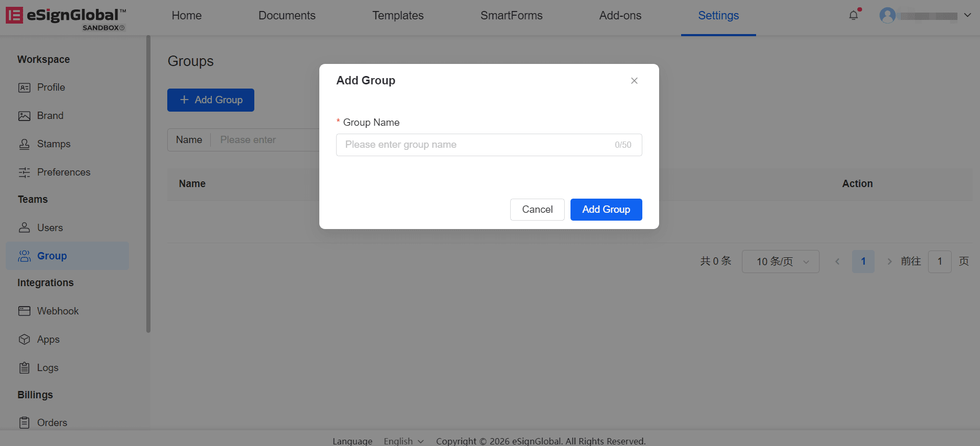This screenshot has width=980, height=446.
Task: Open Stamps via its sidebar icon
Action: click(x=24, y=144)
